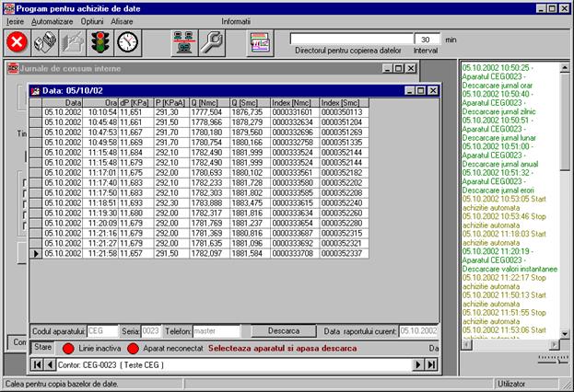Image resolution: width=574 pixels, height=392 pixels.
Task: Click the log entry Descarcare valori instantanee
Action: [x=510, y=269]
